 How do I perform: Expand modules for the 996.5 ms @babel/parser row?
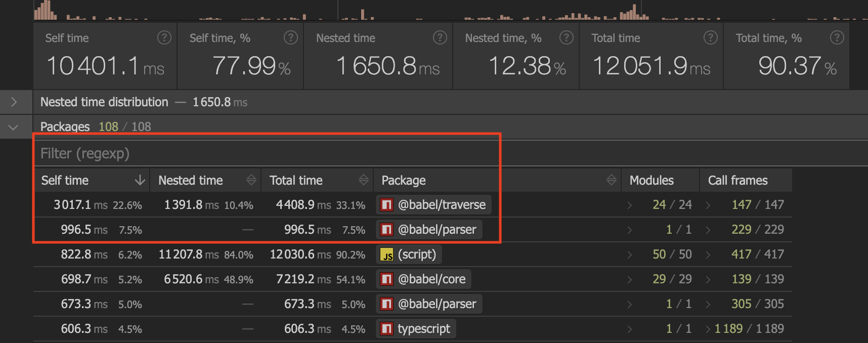click(x=630, y=230)
